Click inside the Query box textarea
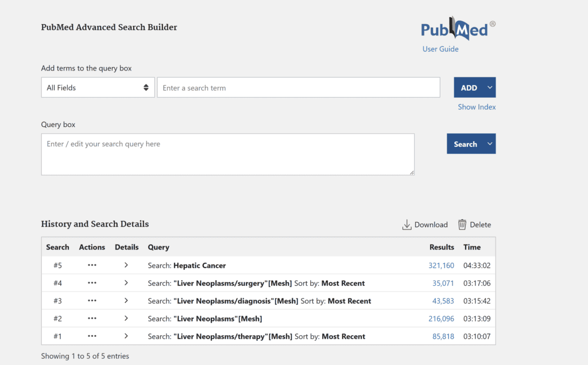588x365 pixels. point(227,154)
